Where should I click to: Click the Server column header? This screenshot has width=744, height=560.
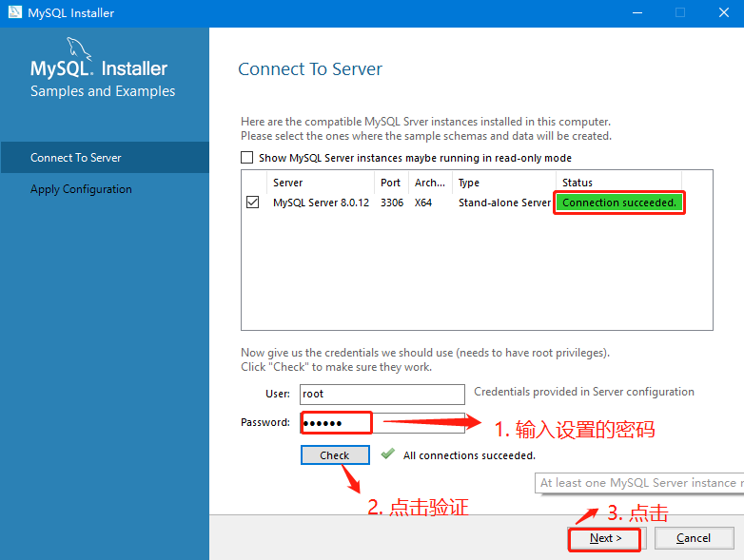tap(321, 183)
